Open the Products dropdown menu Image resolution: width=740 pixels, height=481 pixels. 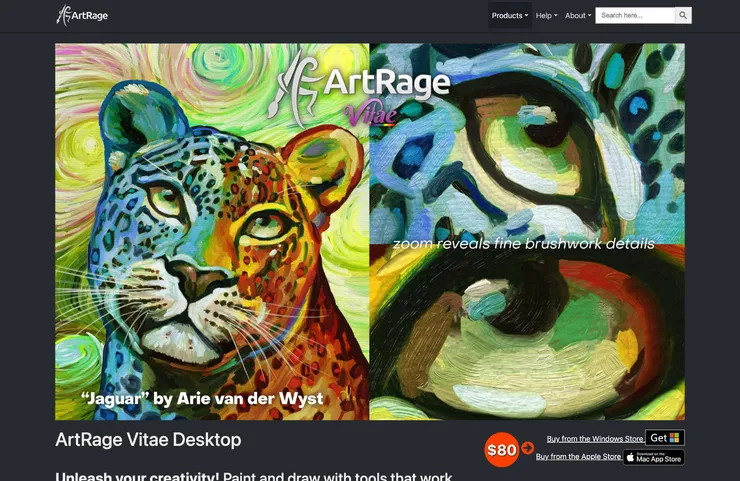pos(510,16)
